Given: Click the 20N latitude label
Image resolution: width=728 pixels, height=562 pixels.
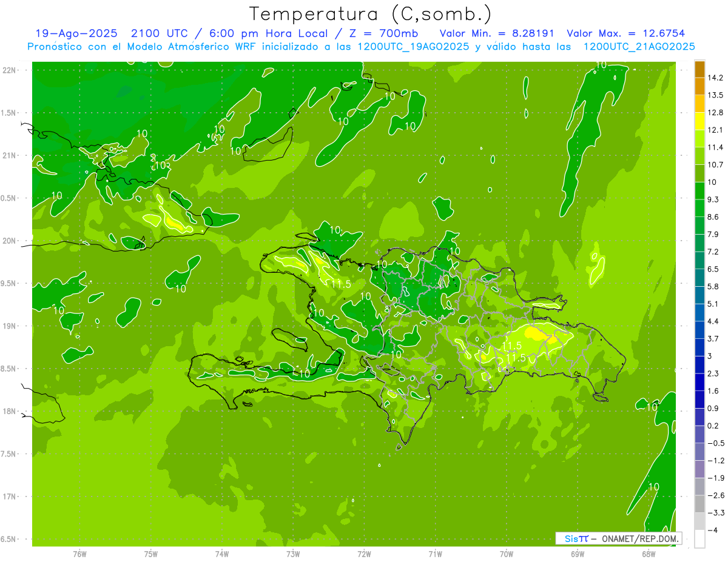Looking at the screenshot, I should (x=8, y=241).
